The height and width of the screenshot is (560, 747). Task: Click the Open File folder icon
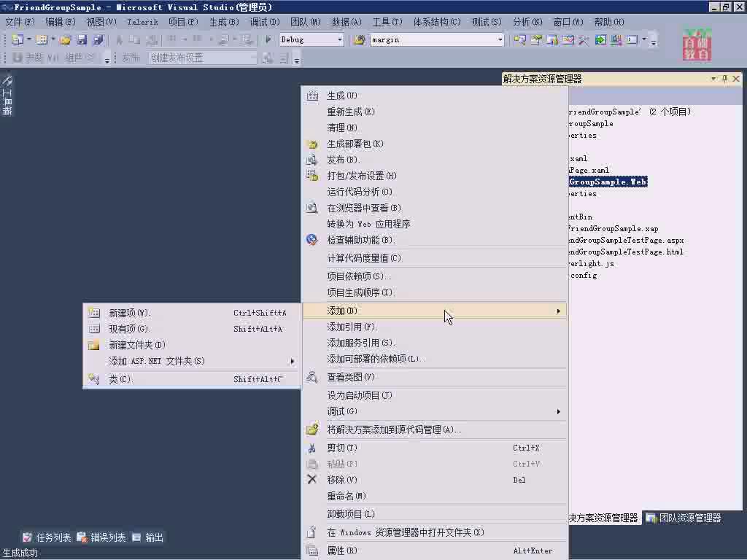tap(65, 40)
